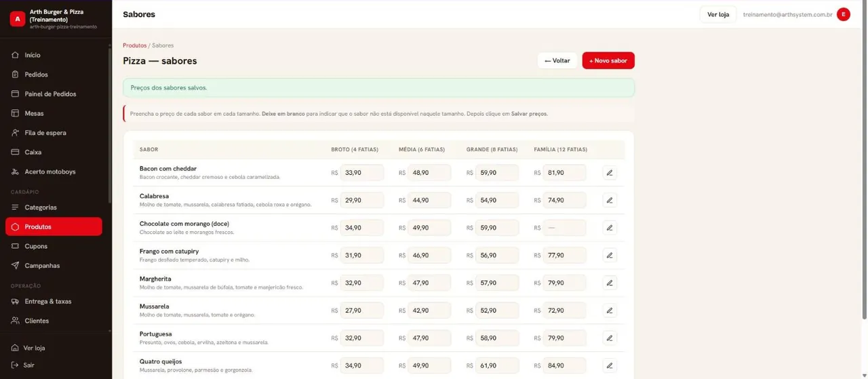Click the 'Preços dos sabores salvos.' message
This screenshot has width=868, height=379.
tap(169, 87)
